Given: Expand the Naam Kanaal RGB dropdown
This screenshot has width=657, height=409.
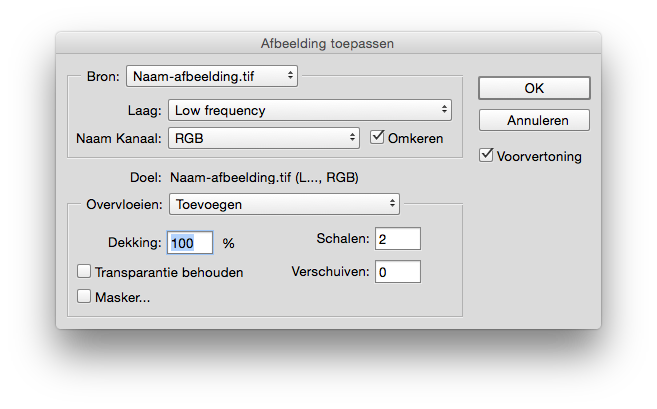Looking at the screenshot, I should coord(264,138).
